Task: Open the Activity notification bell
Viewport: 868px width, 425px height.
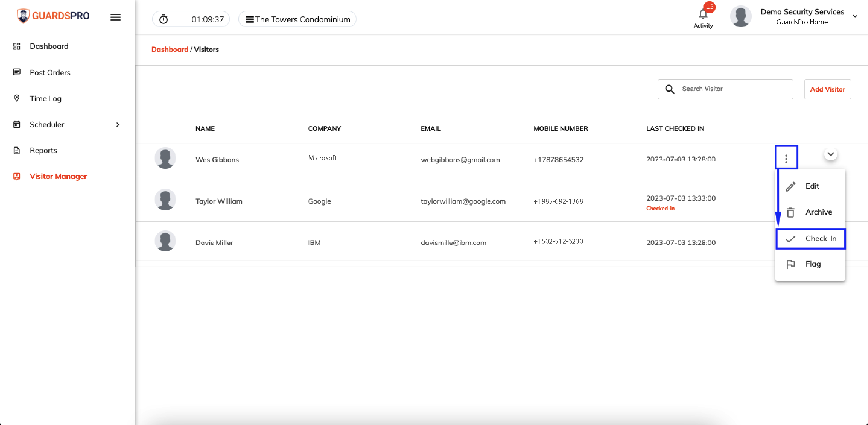Action: click(x=703, y=14)
